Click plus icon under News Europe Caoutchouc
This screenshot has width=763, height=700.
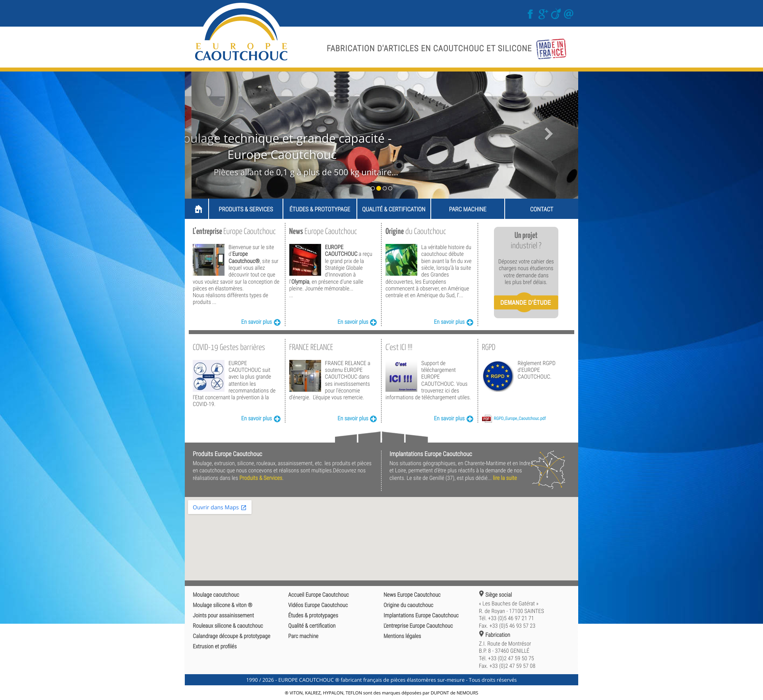click(374, 322)
